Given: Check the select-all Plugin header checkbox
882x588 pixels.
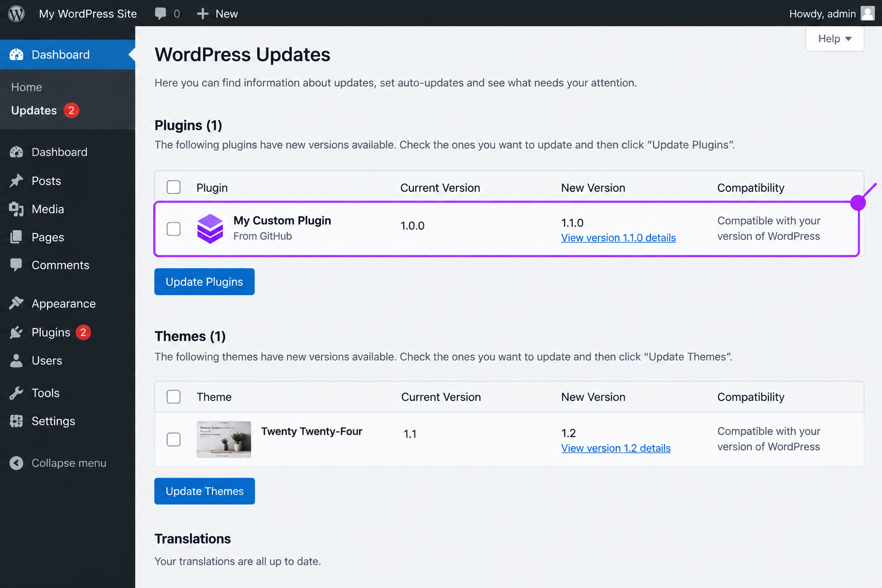Looking at the screenshot, I should pos(173,187).
